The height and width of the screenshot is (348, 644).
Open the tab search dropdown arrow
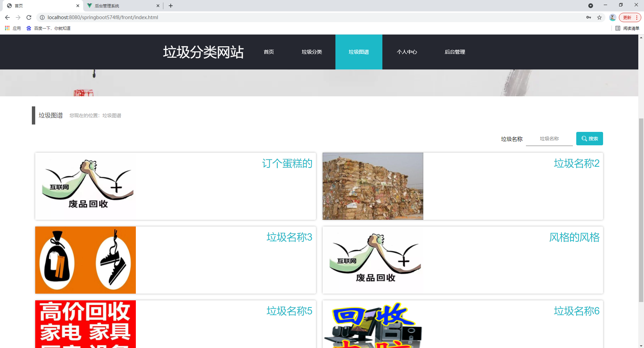(591, 6)
